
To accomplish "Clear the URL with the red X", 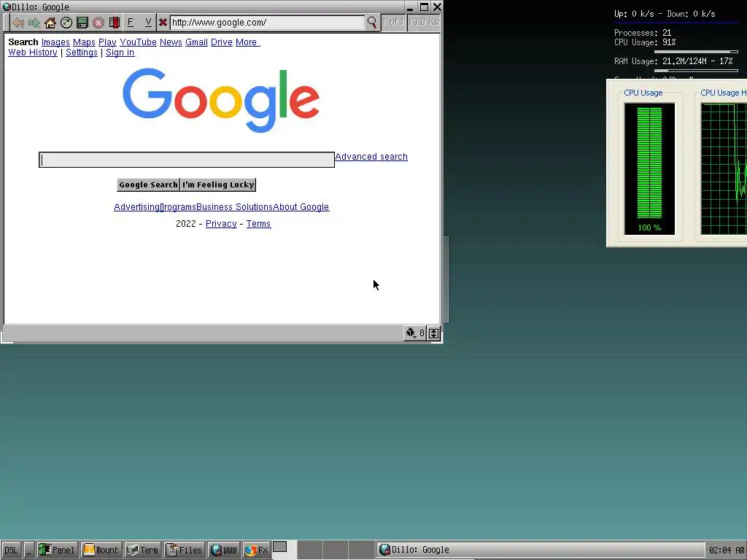I will pyautogui.click(x=163, y=23).
